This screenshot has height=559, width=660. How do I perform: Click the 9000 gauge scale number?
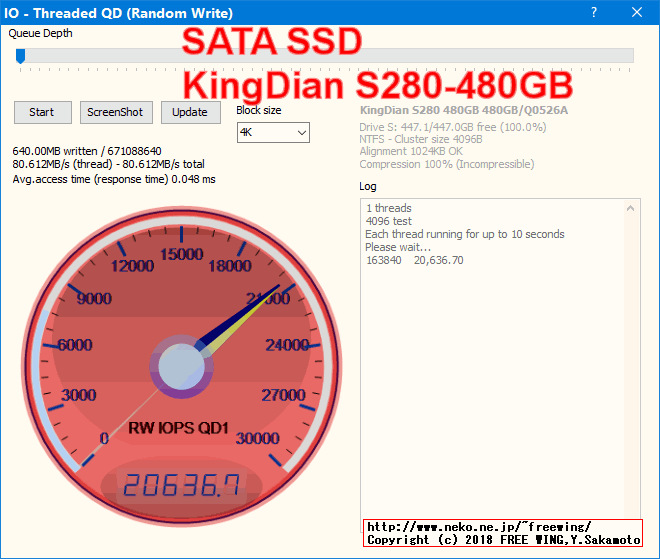pos(94,299)
